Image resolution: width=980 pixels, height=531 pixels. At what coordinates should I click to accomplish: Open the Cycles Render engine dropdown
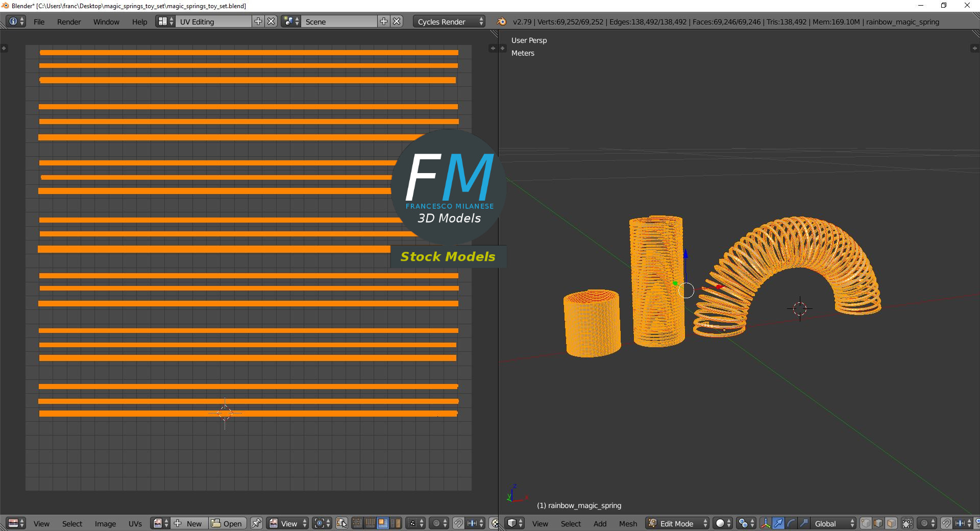pos(449,21)
